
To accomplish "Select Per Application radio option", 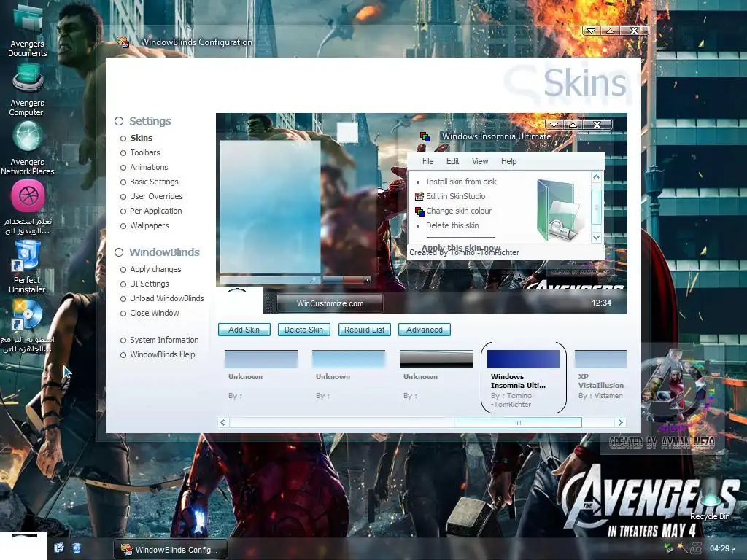I will pos(123,211).
